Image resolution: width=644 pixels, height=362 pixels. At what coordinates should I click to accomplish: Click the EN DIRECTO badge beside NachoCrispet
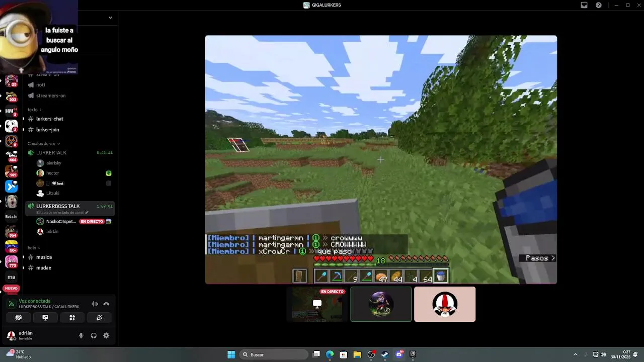tap(92, 222)
